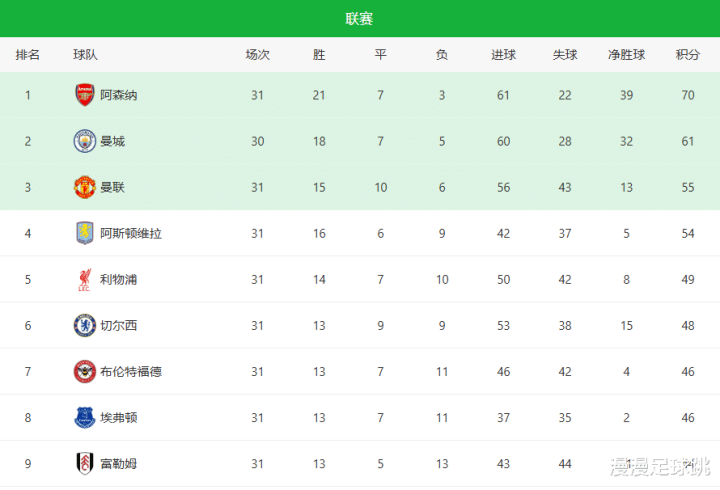The width and height of the screenshot is (720, 490).
Task: Click the Manchester United crest icon
Action: [85, 187]
